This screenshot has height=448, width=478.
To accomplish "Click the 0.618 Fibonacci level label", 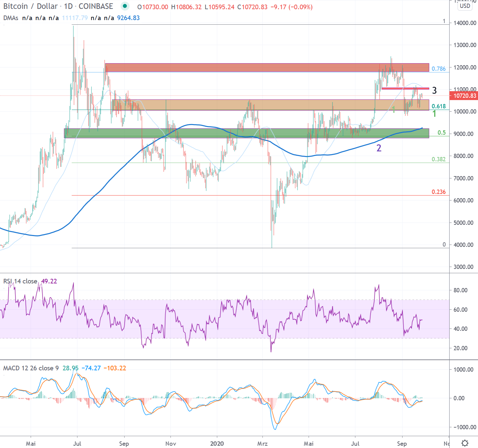I will pyautogui.click(x=438, y=106).
